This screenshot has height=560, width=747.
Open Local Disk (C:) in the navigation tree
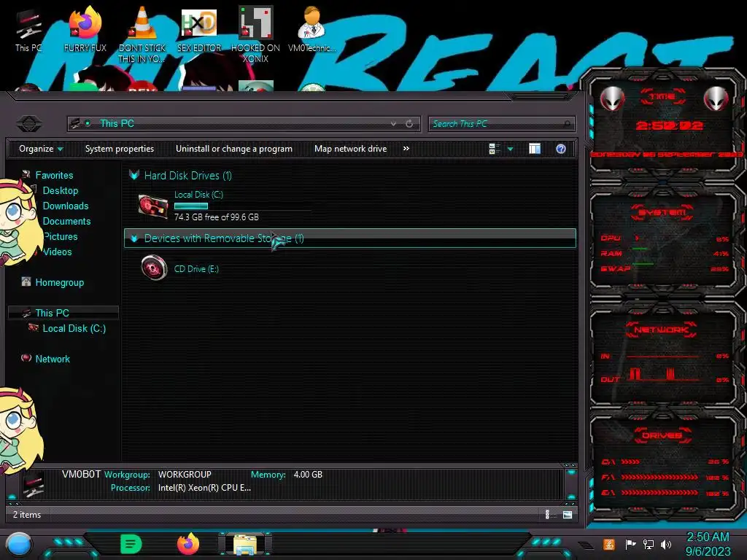[74, 328]
